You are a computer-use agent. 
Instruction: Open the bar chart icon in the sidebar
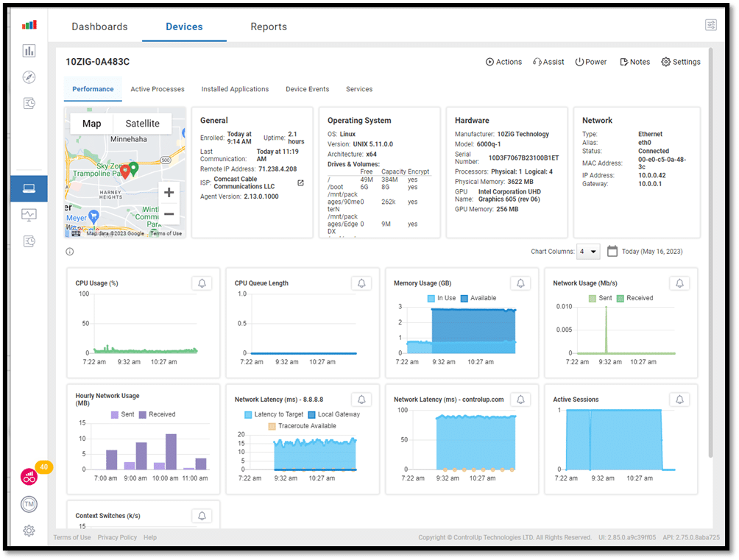tap(29, 51)
